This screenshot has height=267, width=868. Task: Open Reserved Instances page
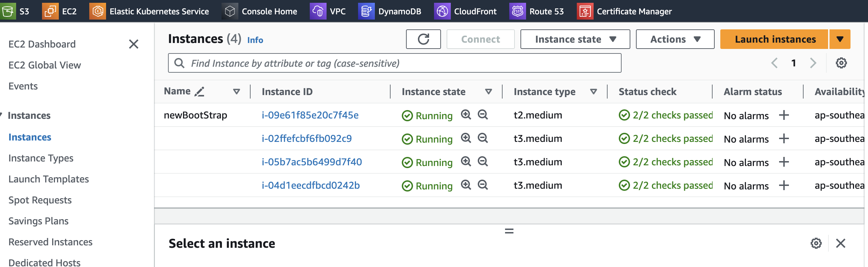[50, 242]
